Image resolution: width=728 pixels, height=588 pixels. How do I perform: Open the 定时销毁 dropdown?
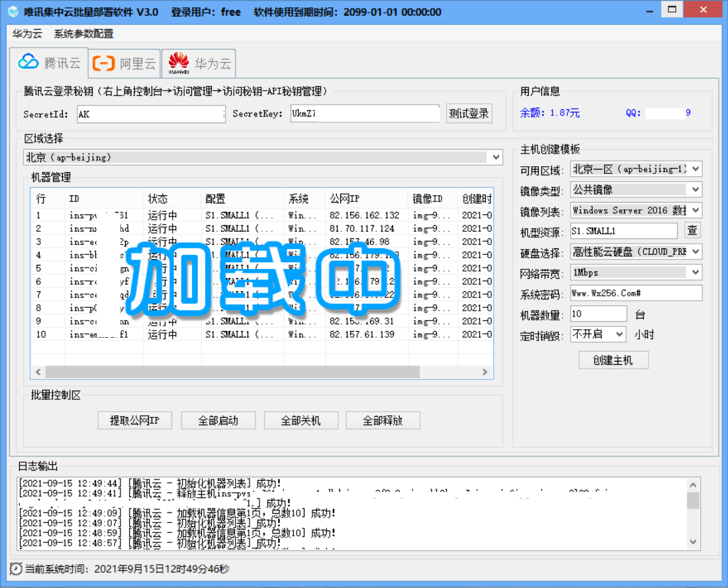tap(619, 334)
